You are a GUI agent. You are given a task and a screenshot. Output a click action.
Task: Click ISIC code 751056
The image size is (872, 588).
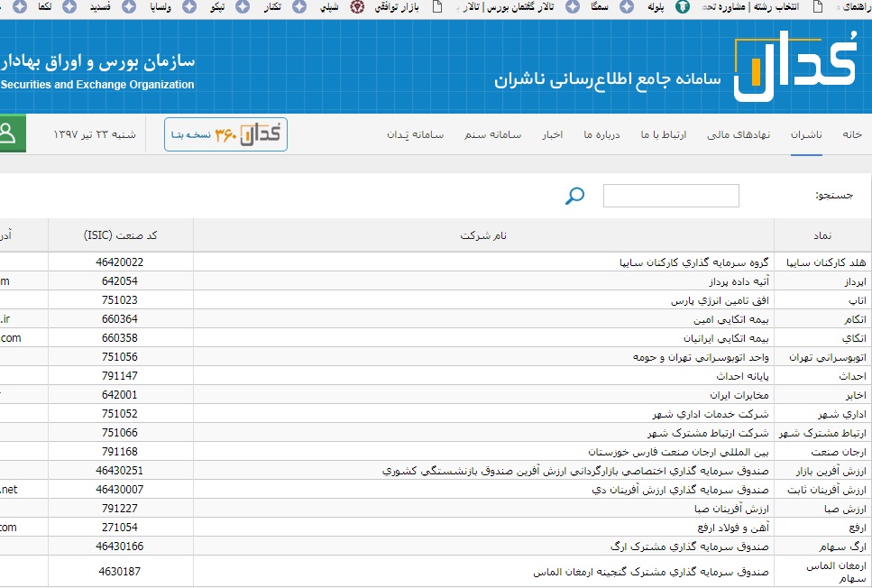(x=120, y=356)
